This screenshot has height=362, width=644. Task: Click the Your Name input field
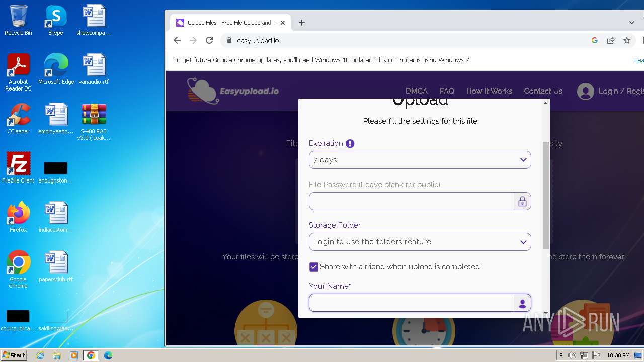[x=412, y=303]
